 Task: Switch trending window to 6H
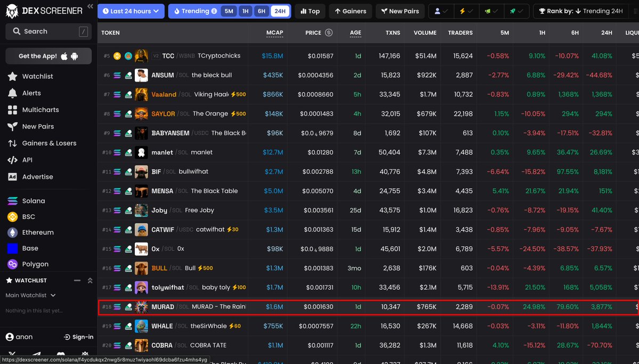pos(262,11)
